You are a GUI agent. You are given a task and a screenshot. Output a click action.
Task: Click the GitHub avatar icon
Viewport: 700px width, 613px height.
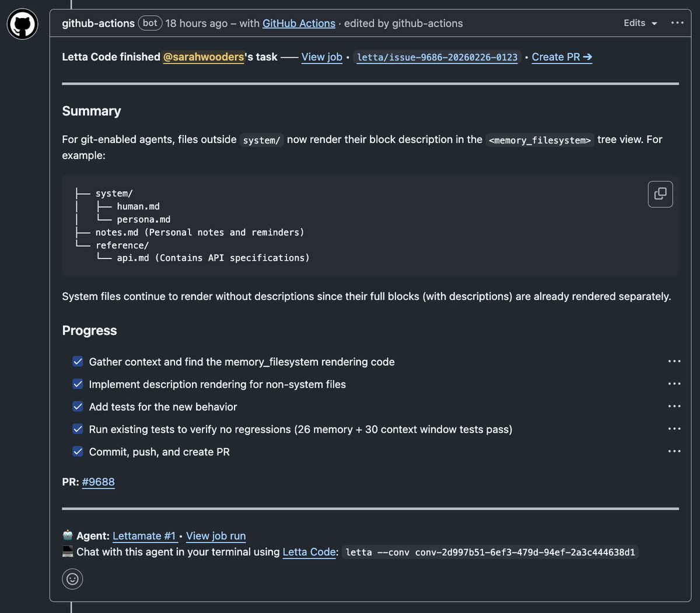click(x=23, y=24)
